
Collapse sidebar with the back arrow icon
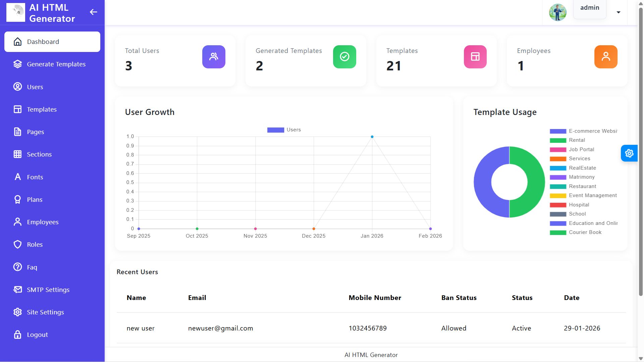pyautogui.click(x=93, y=12)
